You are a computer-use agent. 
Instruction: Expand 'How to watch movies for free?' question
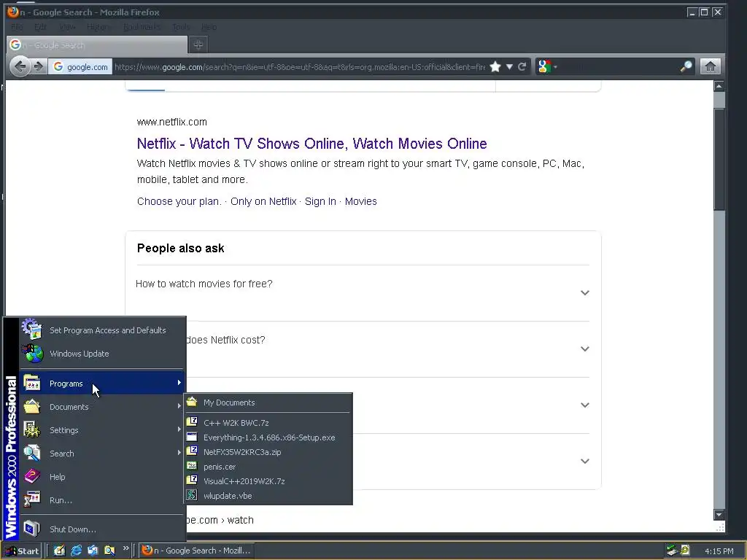pos(363,293)
